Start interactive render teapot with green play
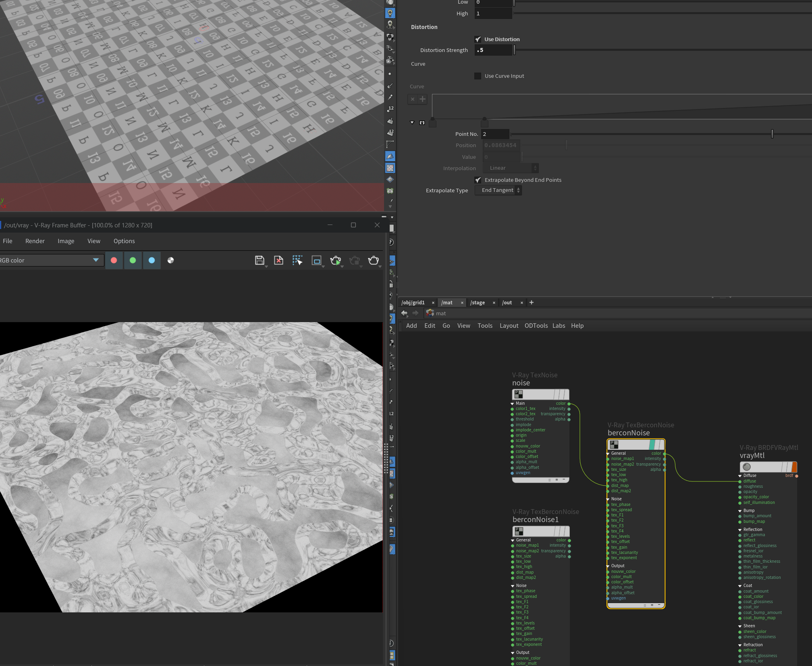Screen dimensions: 812x666 coord(335,260)
